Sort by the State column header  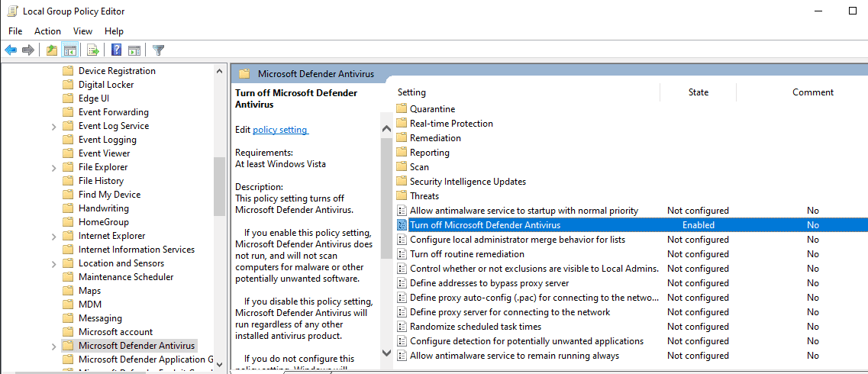698,92
